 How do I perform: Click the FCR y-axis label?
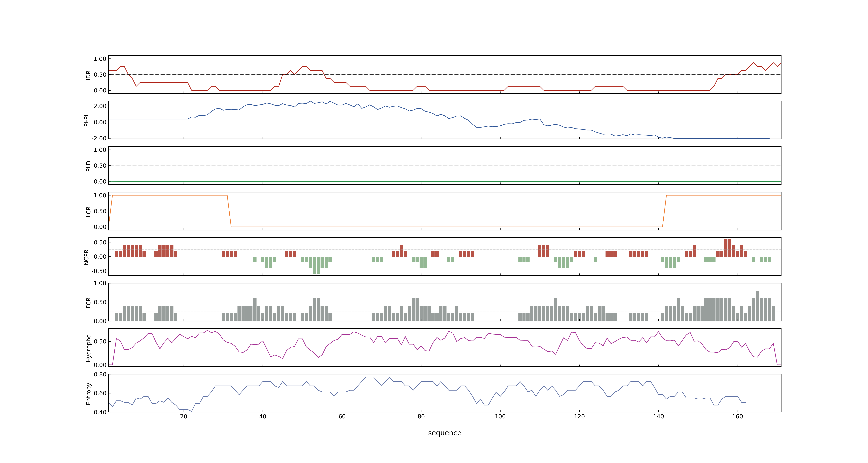(x=88, y=302)
